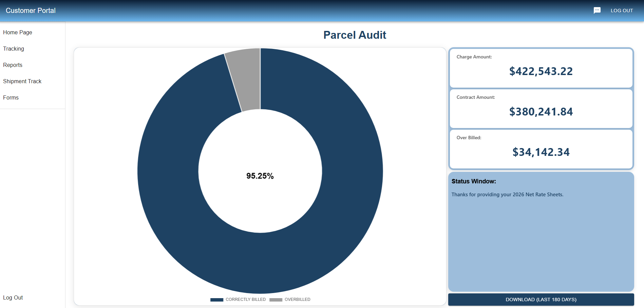Click Log Out at sidebar bottom
Image resolution: width=644 pixels, height=308 pixels.
click(x=13, y=297)
